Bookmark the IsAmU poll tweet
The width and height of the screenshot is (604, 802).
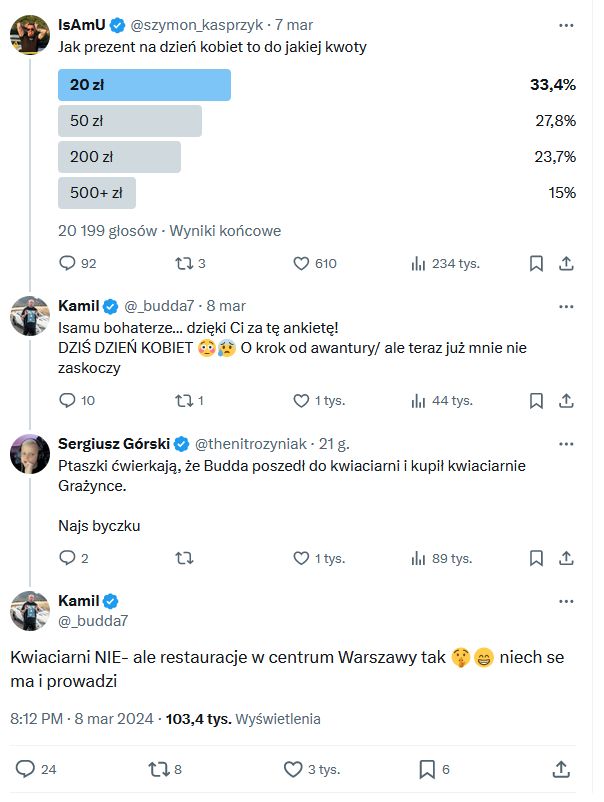(x=536, y=264)
